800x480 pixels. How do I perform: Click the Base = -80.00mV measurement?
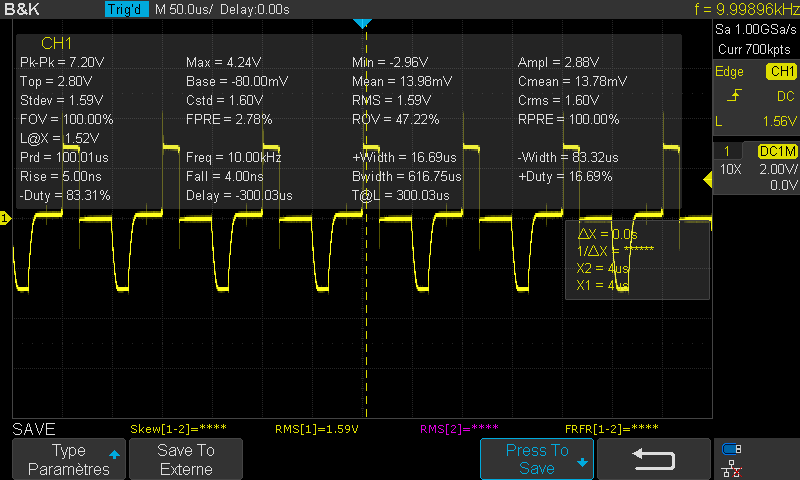point(237,81)
